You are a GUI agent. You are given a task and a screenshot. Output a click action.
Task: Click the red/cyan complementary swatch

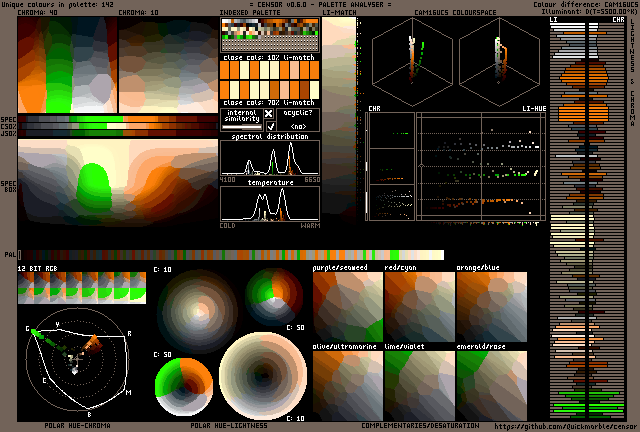click(419, 306)
